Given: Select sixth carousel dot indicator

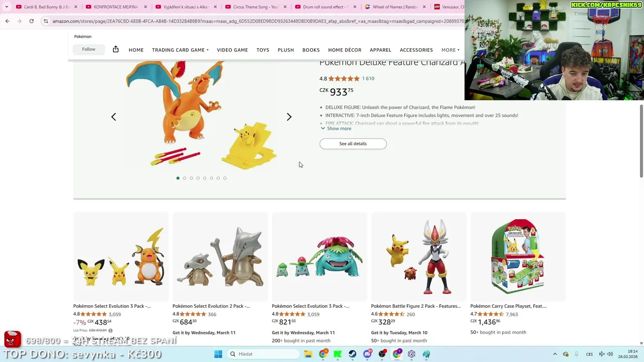Looking at the screenshot, I should click(x=211, y=178).
